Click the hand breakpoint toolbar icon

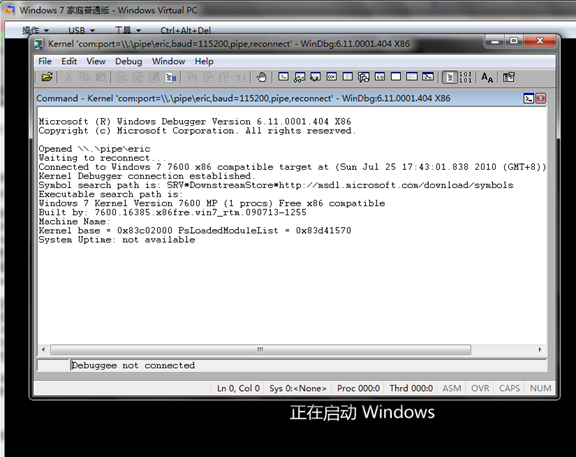click(262, 77)
